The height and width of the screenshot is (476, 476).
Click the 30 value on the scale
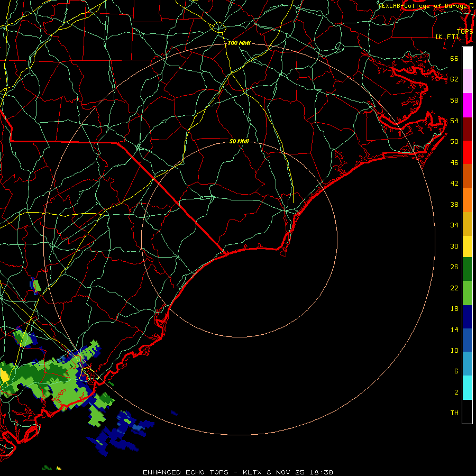pyautogui.click(x=454, y=246)
